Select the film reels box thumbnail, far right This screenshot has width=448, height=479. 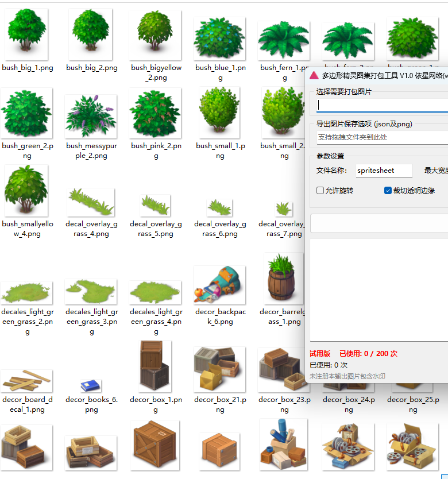[412, 447]
